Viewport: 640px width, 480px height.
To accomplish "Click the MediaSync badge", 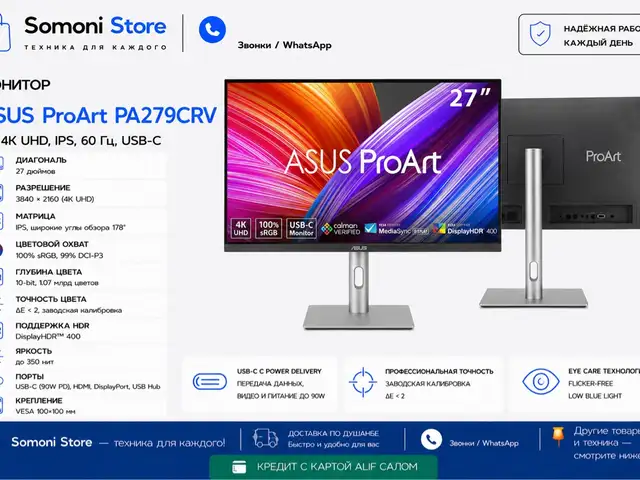I will tap(396, 229).
